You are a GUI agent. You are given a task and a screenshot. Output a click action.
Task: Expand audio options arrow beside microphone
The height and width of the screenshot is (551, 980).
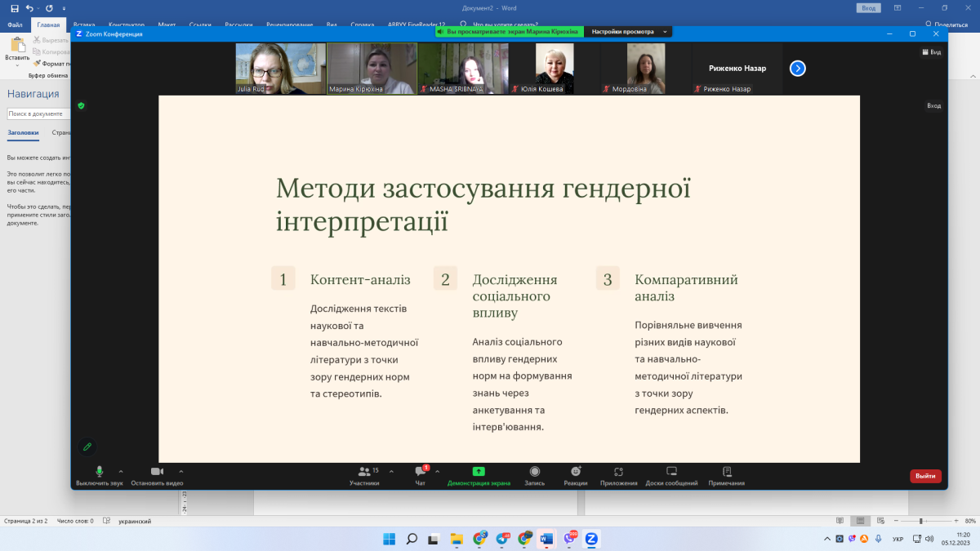[121, 471]
